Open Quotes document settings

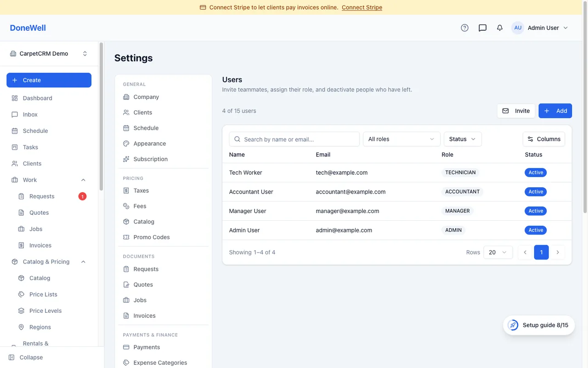tap(163, 285)
